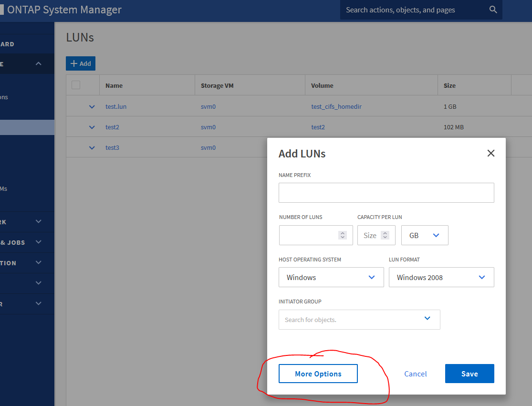Image resolution: width=532 pixels, height=406 pixels.
Task: Expand the test.lun row details
Action: 92,107
